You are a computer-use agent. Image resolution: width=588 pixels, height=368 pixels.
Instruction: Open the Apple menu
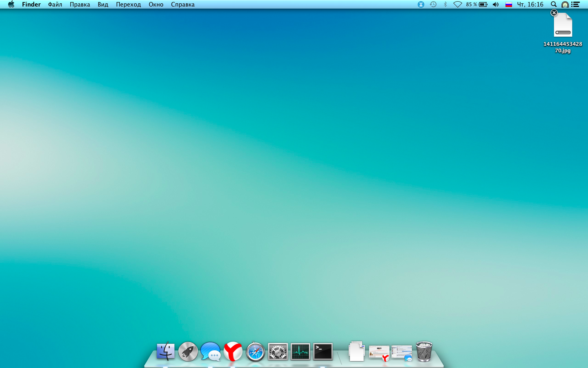[x=11, y=4]
